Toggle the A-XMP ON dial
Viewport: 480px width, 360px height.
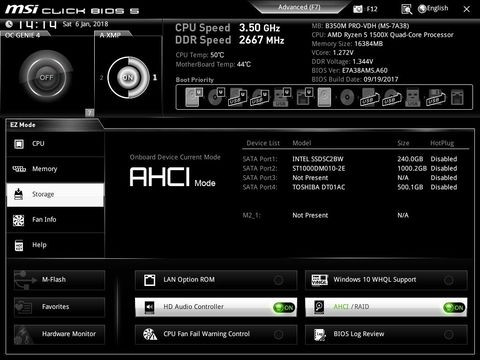pos(128,78)
